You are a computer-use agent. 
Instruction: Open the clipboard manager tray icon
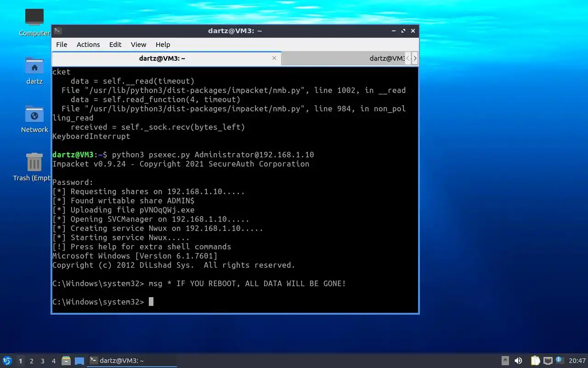coord(536,361)
